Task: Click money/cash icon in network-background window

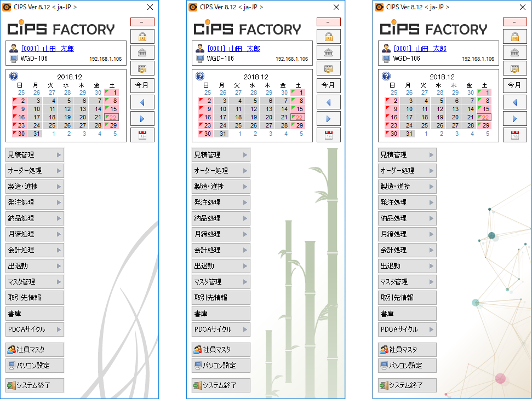Action: pyautogui.click(x=515, y=68)
